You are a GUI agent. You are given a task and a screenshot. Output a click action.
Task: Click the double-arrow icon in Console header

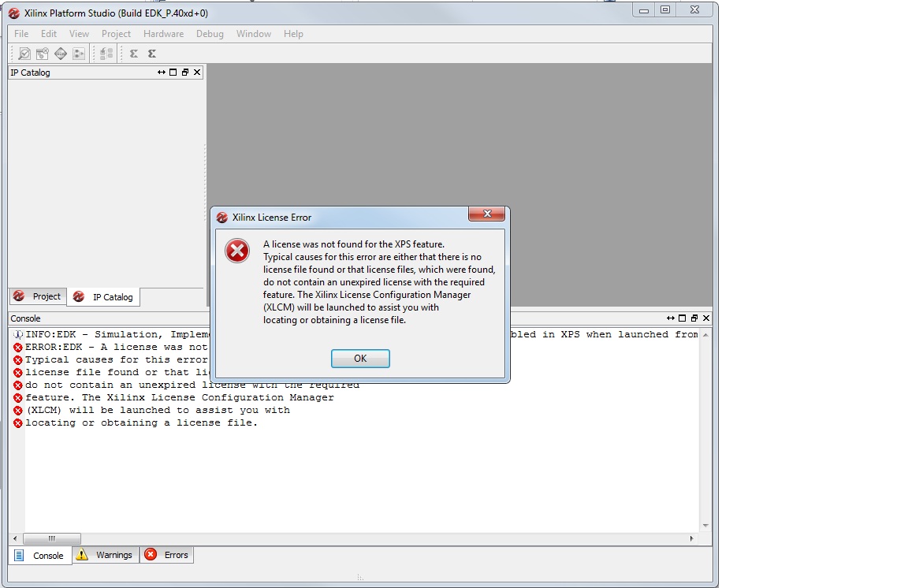coord(671,318)
